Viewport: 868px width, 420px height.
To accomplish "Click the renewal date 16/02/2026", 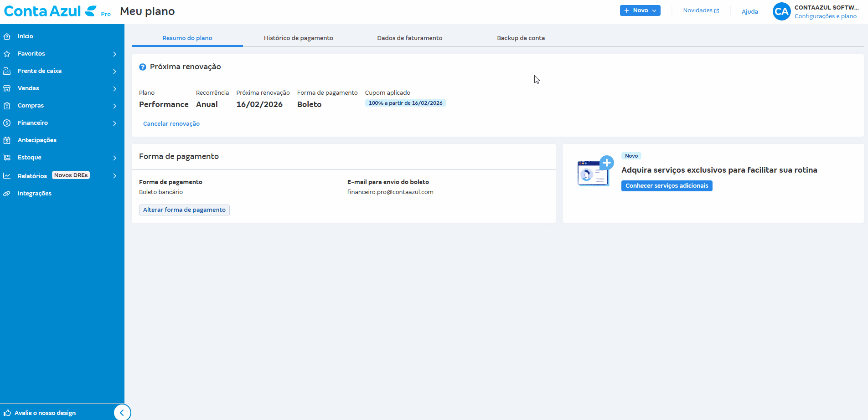I will coord(259,105).
